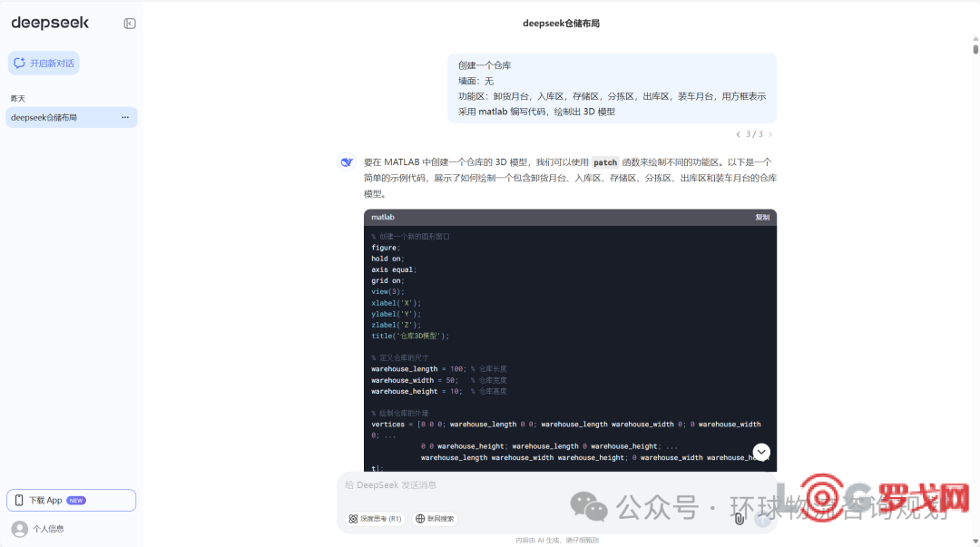
Task: Toggle 深度思考 (R1) deep thinking mode
Action: 375,519
